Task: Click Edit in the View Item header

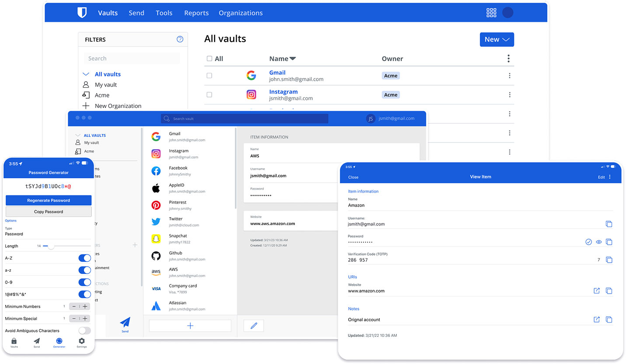Action: click(602, 177)
